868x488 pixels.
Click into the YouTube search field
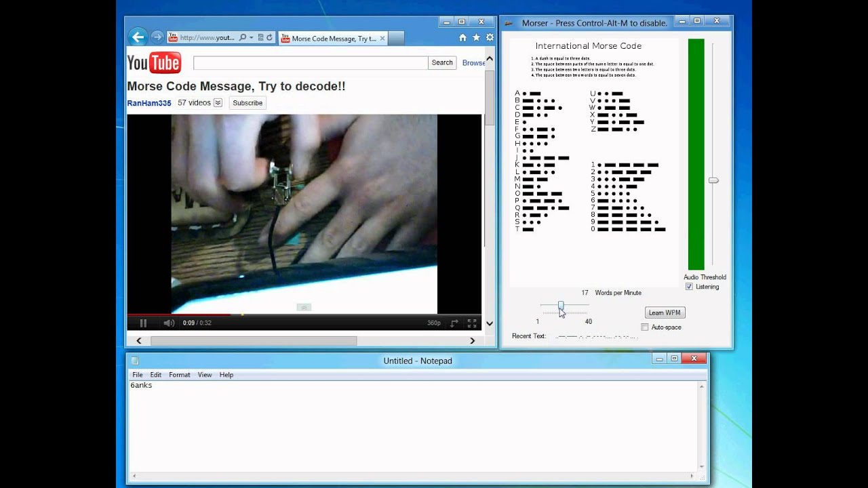click(x=311, y=63)
